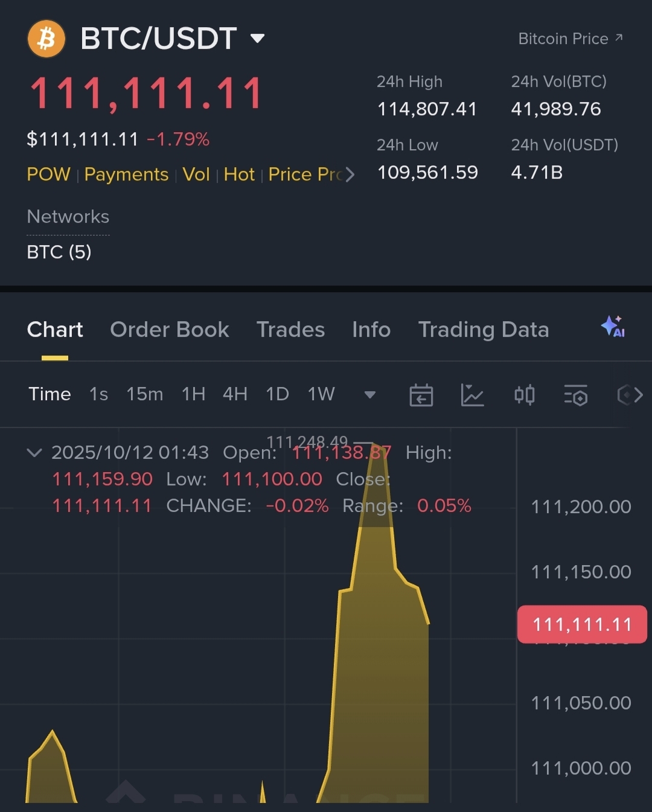Screen dimensions: 652x812
Task: Expand the tag list right chevron
Action: pyautogui.click(x=350, y=175)
